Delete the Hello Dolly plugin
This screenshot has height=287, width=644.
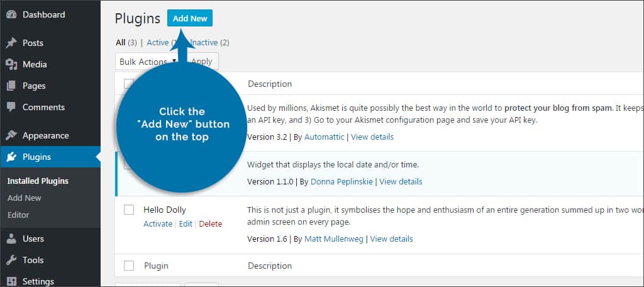pyautogui.click(x=210, y=224)
